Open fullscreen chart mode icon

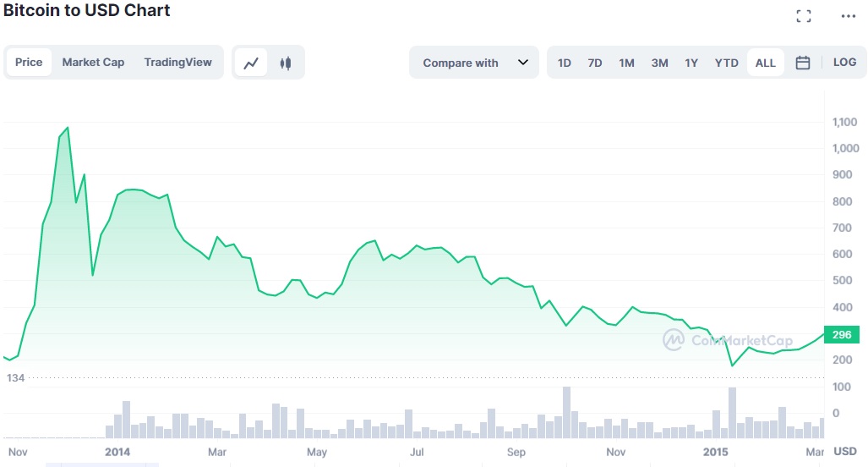804,16
